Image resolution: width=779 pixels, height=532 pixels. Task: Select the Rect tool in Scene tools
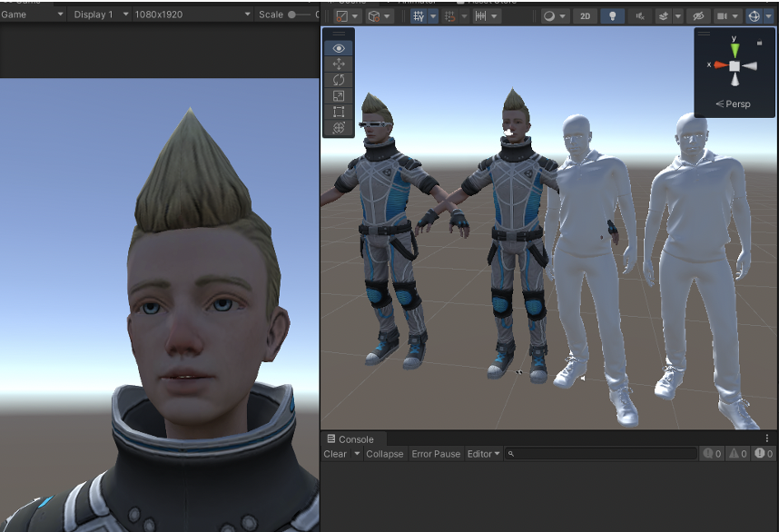pyautogui.click(x=339, y=112)
